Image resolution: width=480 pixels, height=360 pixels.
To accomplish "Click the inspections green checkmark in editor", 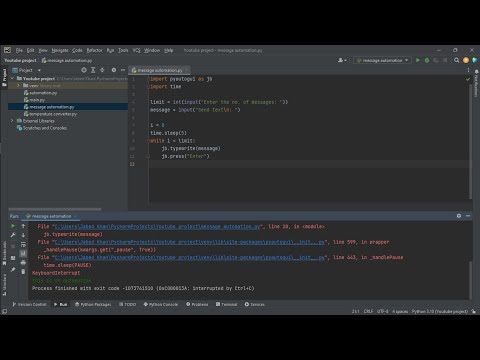I will click(x=468, y=79).
